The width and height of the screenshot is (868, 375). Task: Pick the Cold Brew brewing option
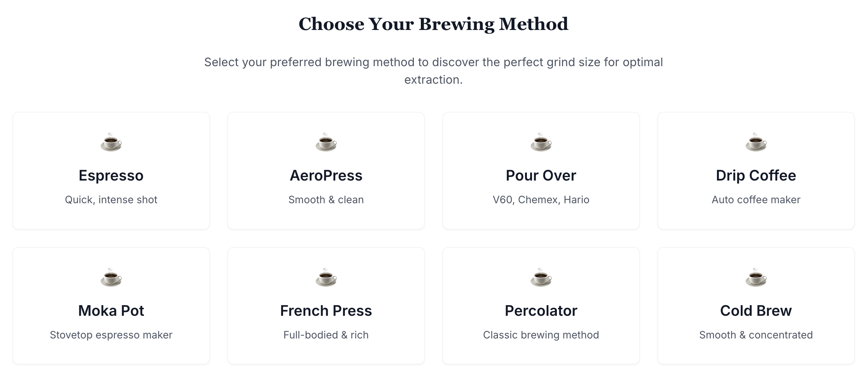pos(756,306)
